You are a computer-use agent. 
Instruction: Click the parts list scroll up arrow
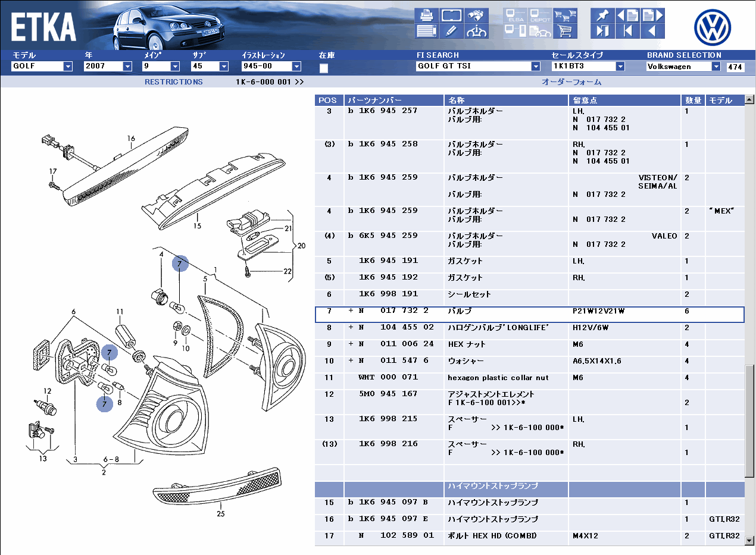[x=749, y=100]
